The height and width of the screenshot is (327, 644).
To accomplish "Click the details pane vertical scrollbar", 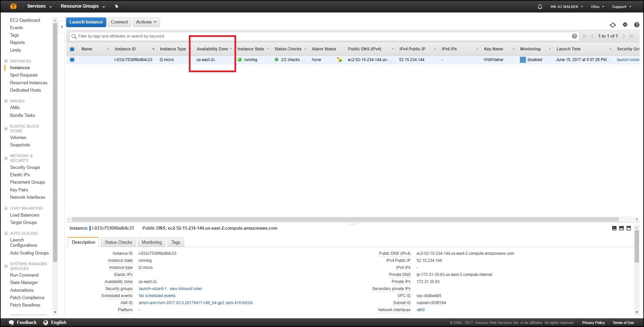I will (637, 246).
